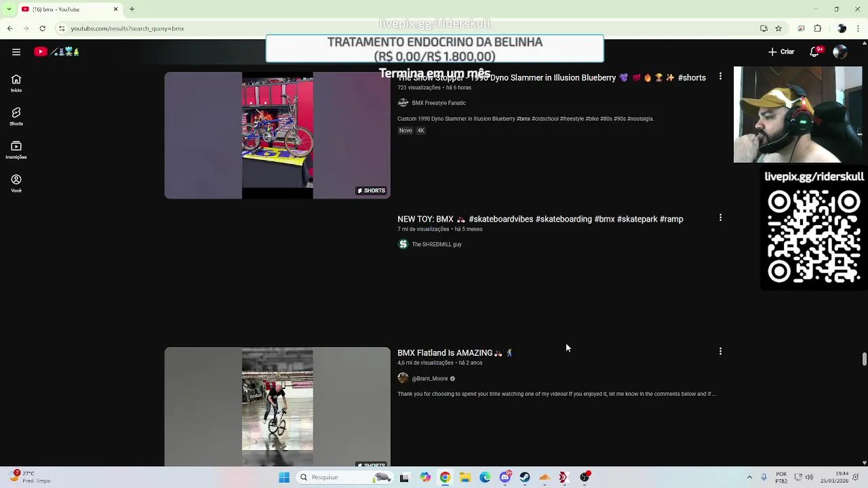Open the Dyno Slammer bike video thumbnail
Viewport: 868px width, 488px height.
click(x=277, y=136)
